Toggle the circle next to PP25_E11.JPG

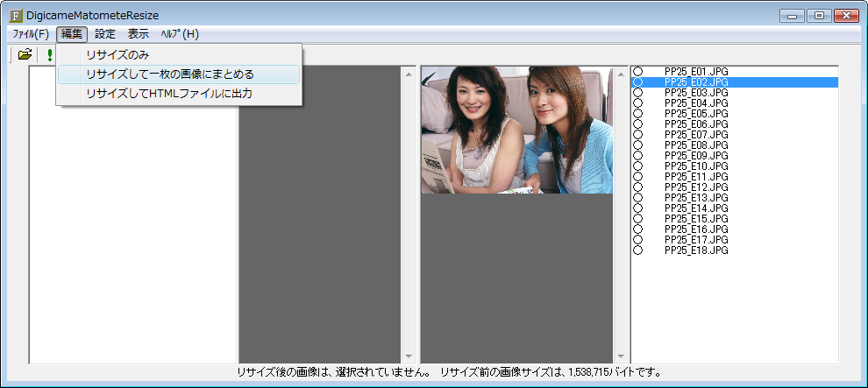click(x=637, y=176)
